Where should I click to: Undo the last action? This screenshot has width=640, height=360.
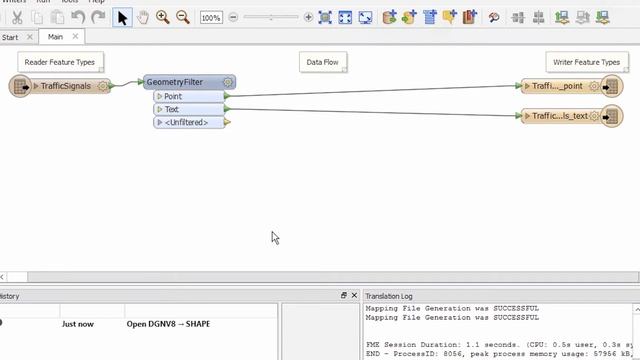coord(78,18)
